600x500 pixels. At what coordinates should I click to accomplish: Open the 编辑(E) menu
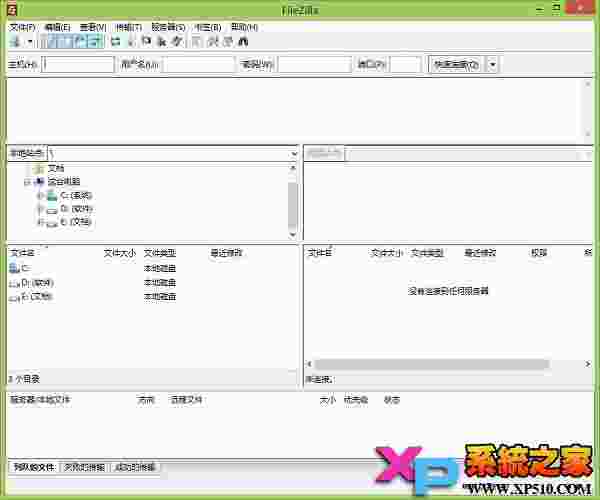pyautogui.click(x=57, y=27)
